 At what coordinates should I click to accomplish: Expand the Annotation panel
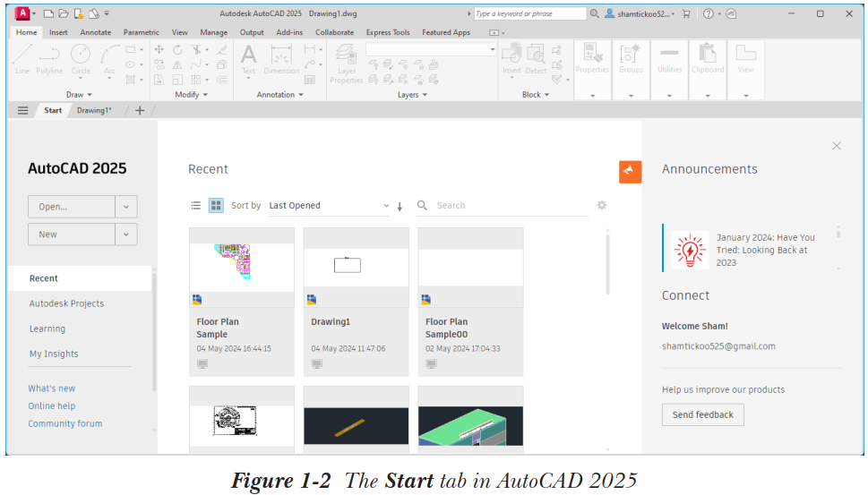pos(280,95)
